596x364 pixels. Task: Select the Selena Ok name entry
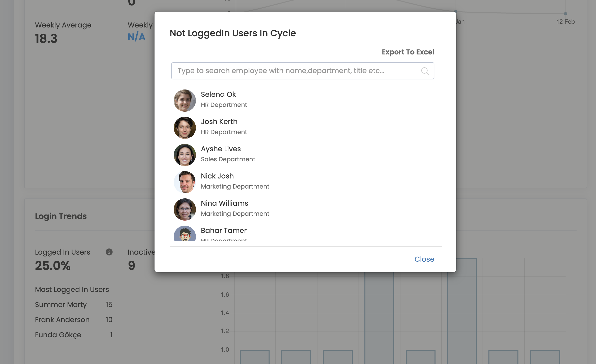[x=218, y=94]
